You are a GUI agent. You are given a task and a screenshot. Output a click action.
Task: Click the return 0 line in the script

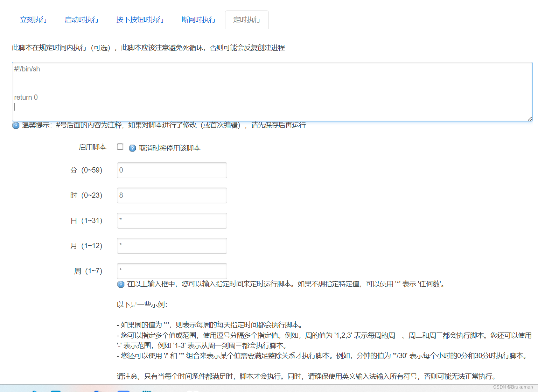click(26, 97)
